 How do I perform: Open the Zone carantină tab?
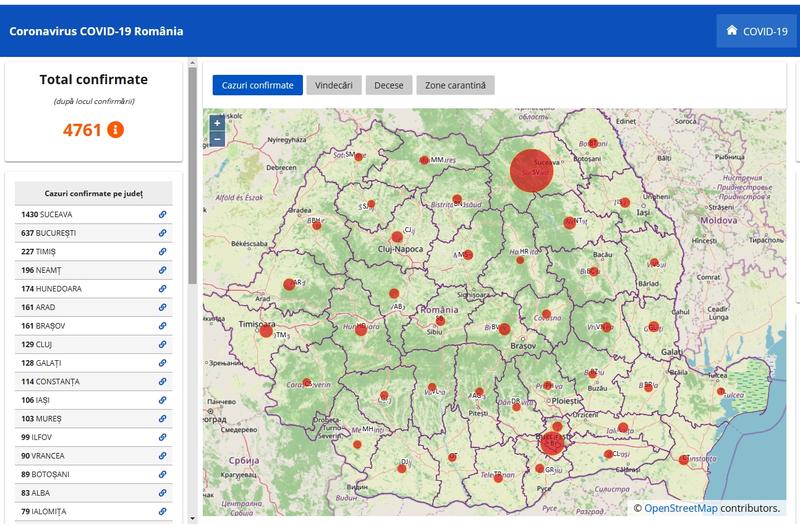click(x=455, y=85)
